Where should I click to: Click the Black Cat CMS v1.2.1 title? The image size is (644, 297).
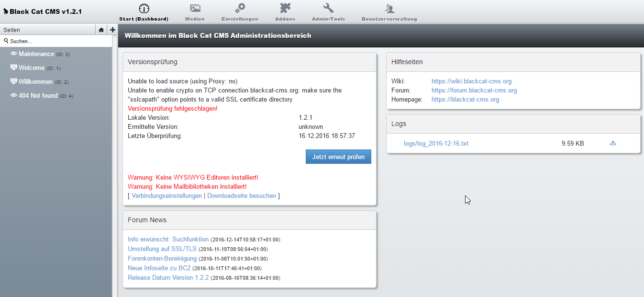click(45, 11)
